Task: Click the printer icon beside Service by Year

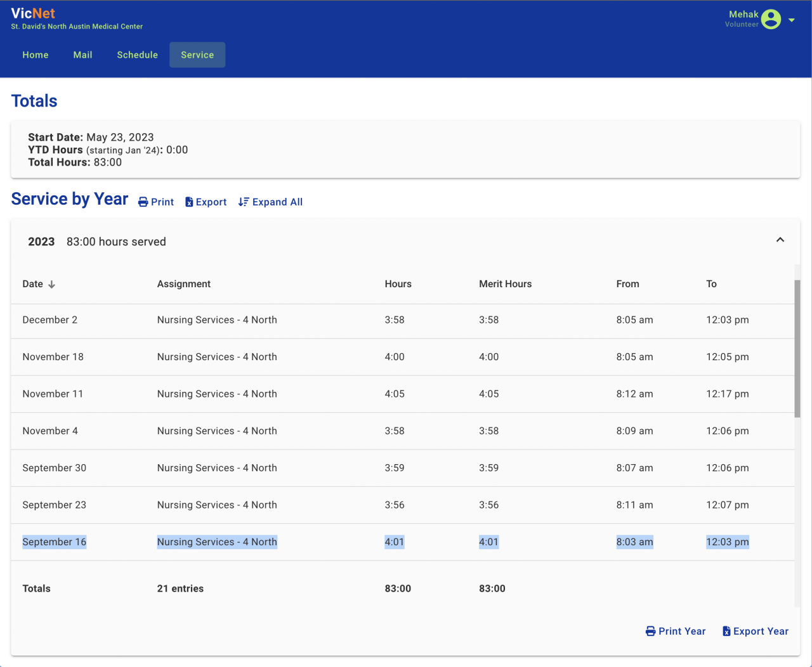Action: click(143, 202)
